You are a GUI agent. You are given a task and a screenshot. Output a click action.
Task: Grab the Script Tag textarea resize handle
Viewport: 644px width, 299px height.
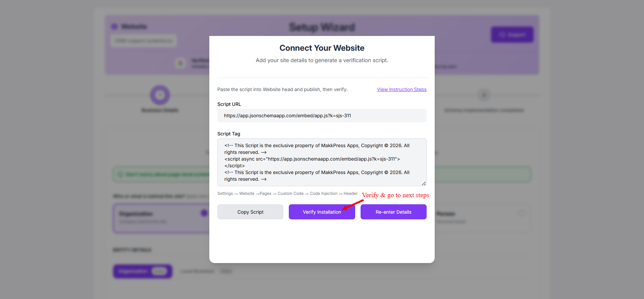424,183
